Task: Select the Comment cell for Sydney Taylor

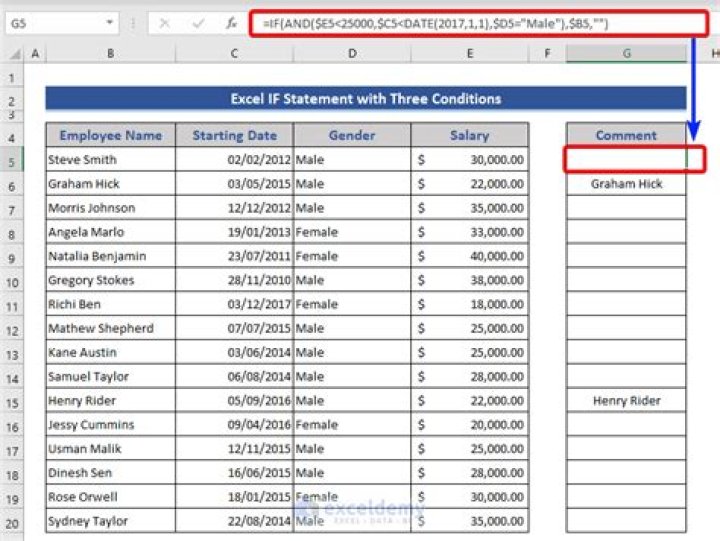Action: tap(626, 521)
